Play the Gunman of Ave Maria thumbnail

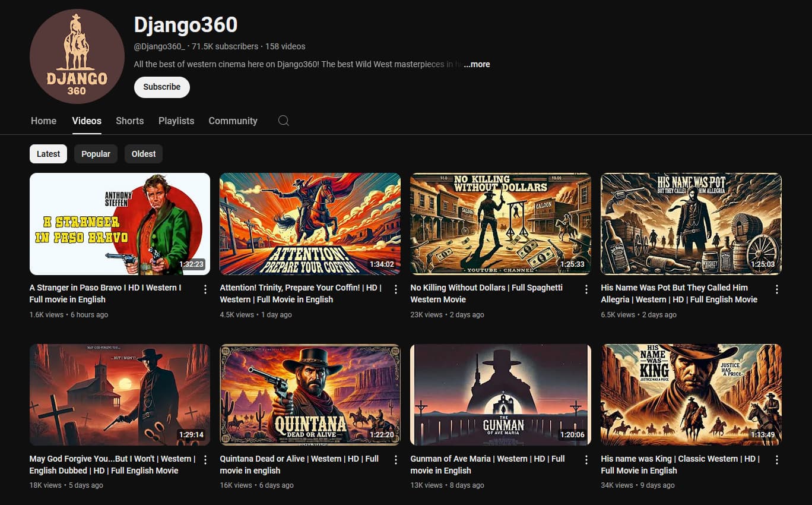click(x=500, y=394)
